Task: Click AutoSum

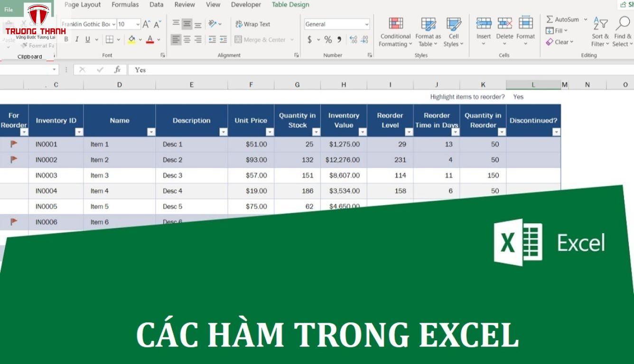Action: pos(562,19)
